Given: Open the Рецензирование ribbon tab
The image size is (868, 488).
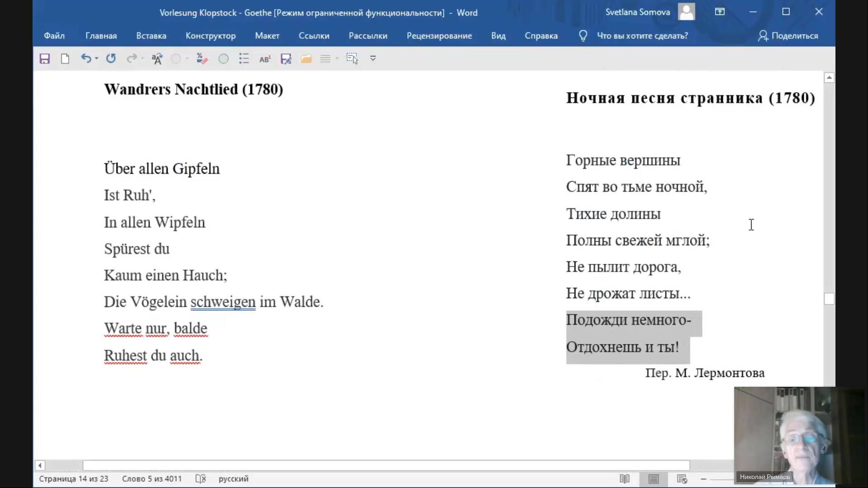Looking at the screenshot, I should [439, 36].
